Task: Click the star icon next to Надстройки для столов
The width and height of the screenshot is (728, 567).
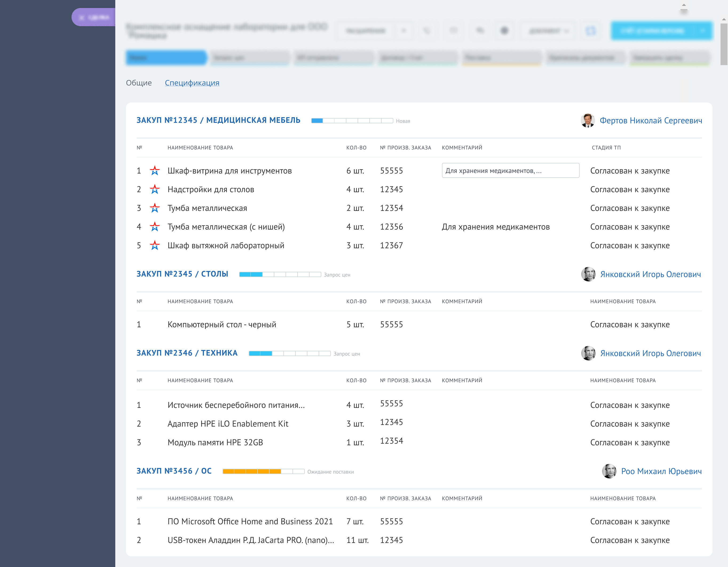Action: pos(155,190)
